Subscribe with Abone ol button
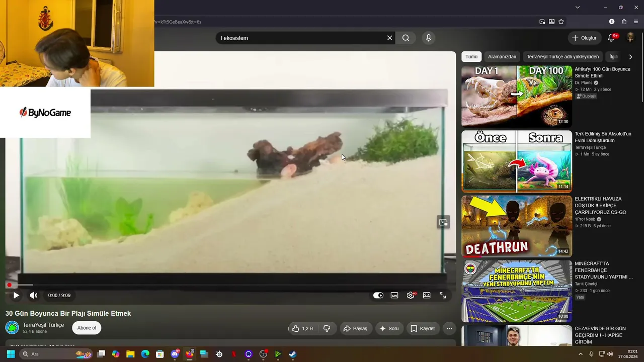Viewport: 644px width, 362px height. pos(87,328)
